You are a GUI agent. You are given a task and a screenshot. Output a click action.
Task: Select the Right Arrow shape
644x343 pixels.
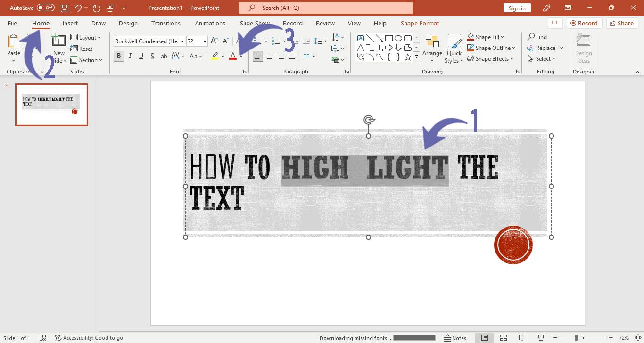tap(388, 48)
